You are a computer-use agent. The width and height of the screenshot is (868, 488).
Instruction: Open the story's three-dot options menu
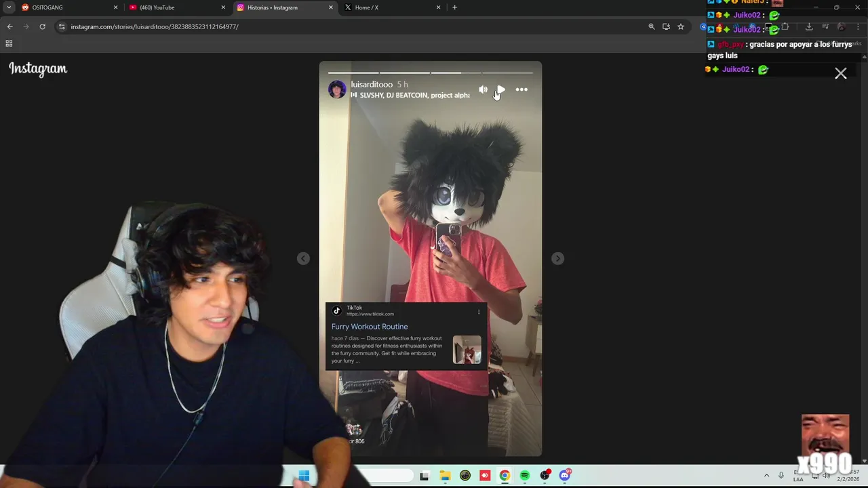point(521,89)
